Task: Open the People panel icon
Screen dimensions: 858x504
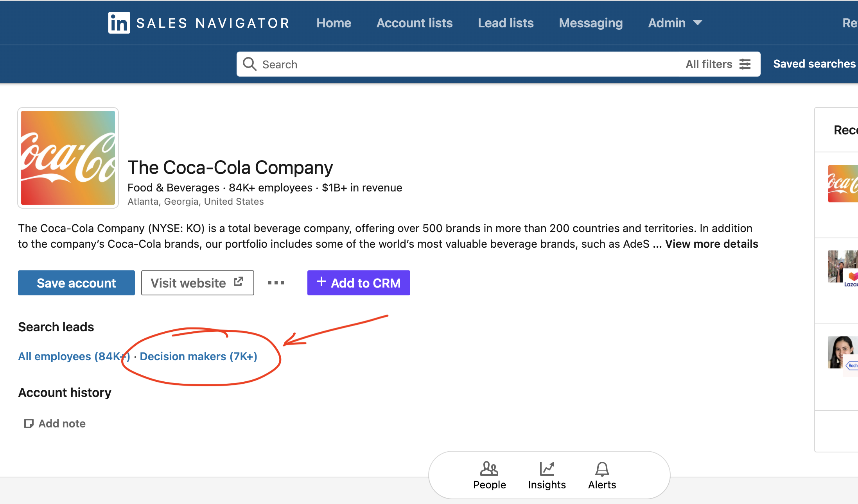Action: (x=489, y=468)
